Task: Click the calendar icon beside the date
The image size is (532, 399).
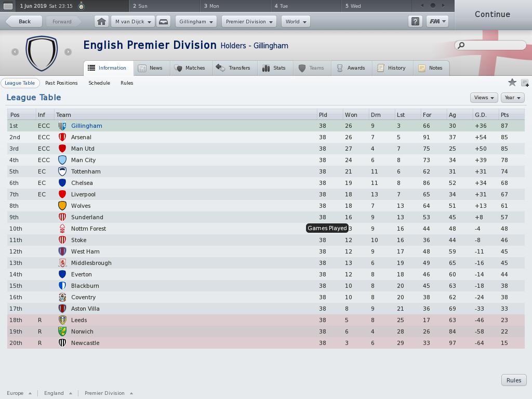Action: tap(8, 6)
